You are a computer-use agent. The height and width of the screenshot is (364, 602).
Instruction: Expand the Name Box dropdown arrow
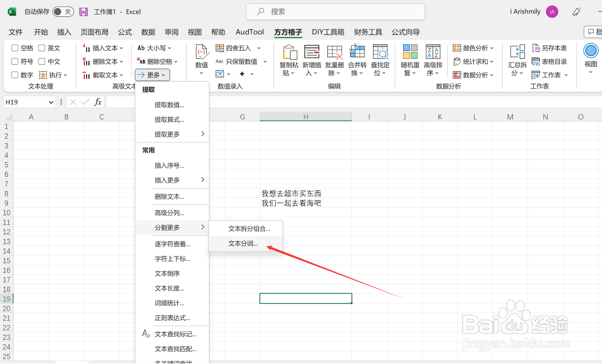51,102
